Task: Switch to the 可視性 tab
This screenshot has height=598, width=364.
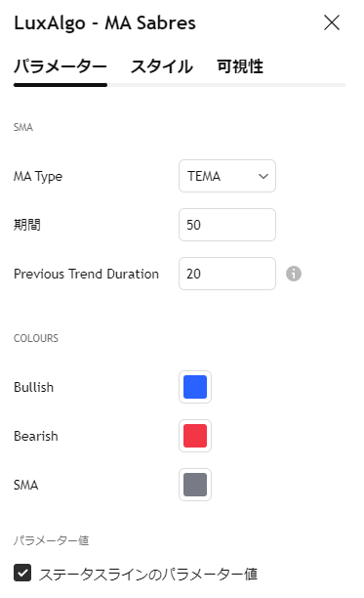Action: 240,66
